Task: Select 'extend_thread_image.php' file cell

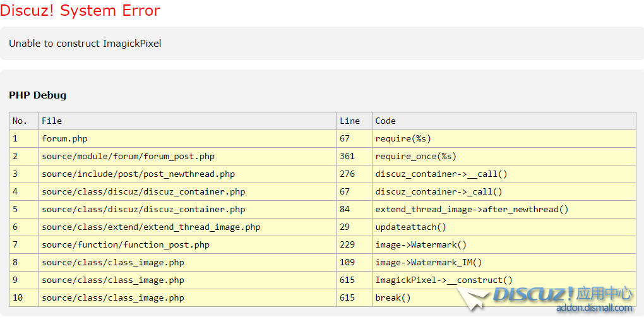Action: coord(188,227)
